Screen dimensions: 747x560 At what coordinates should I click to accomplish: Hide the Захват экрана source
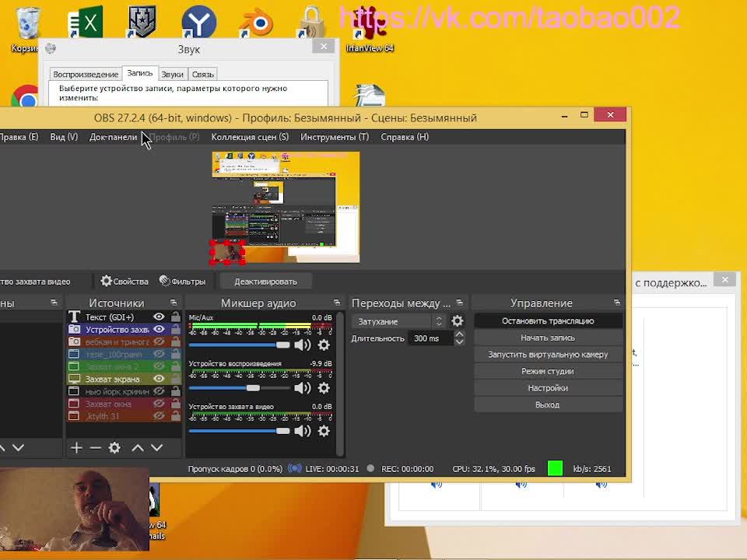[x=159, y=379]
